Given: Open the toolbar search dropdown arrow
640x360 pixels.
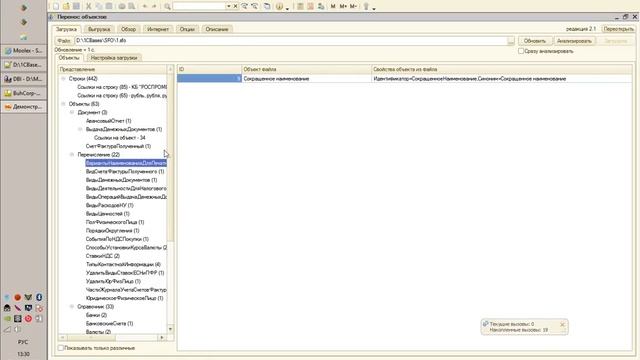Looking at the screenshot, I should click(229, 6).
